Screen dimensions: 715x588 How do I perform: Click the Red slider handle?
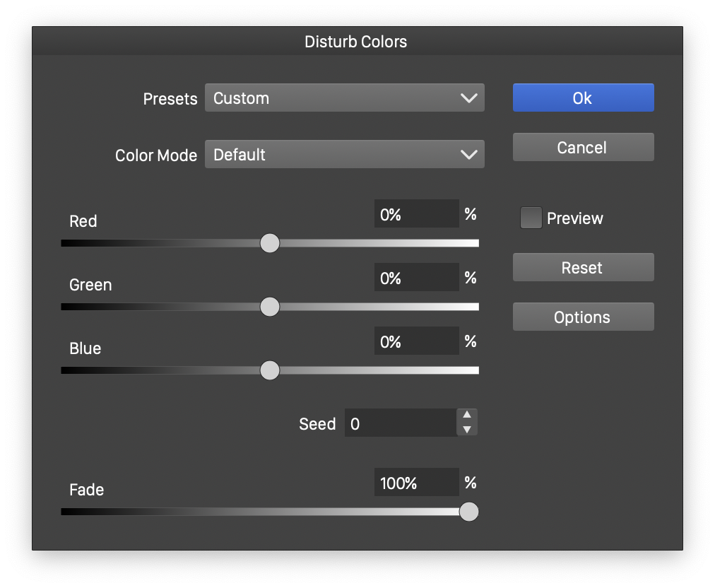point(270,243)
